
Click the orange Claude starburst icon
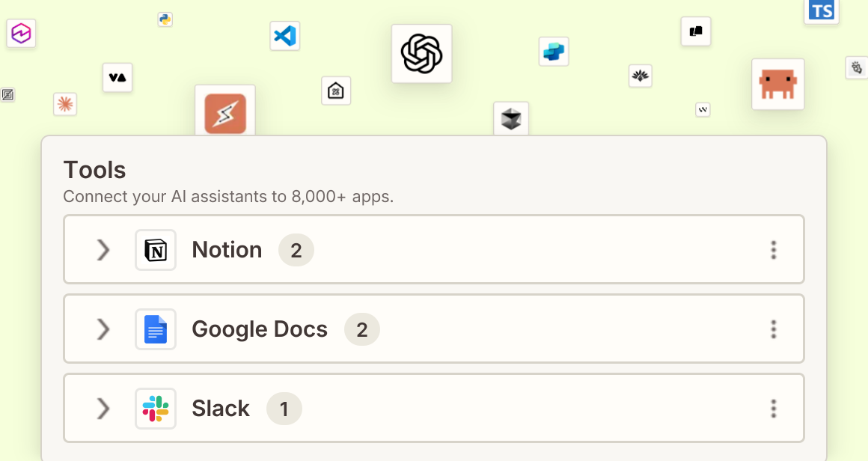tap(65, 104)
